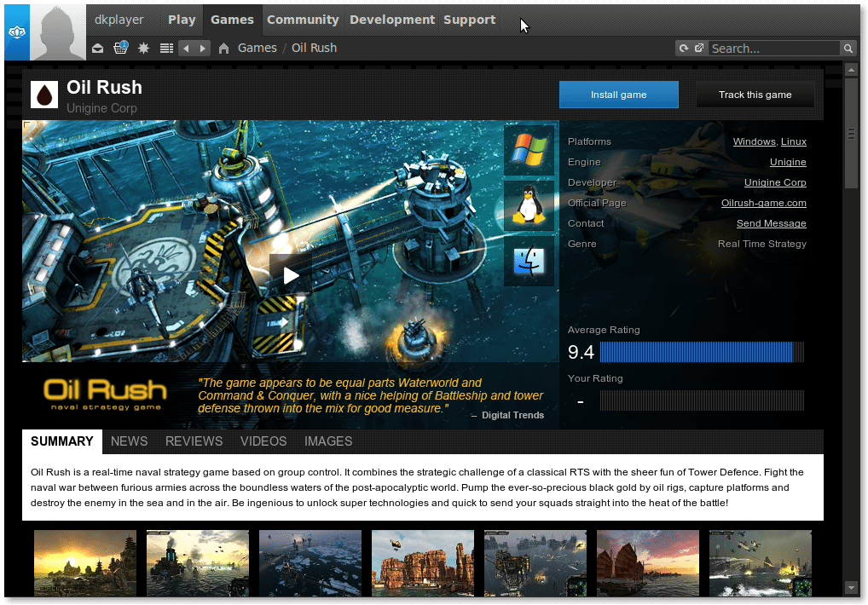Click the Track this game button
The height and width of the screenshot is (605, 868).
pyautogui.click(x=755, y=95)
